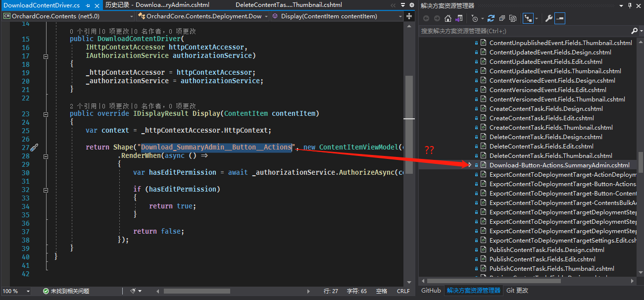Expand the Download-Button-Actions.SummaryAdmin.cshtml node
Viewport: 644px width, 300px height.
point(470,165)
